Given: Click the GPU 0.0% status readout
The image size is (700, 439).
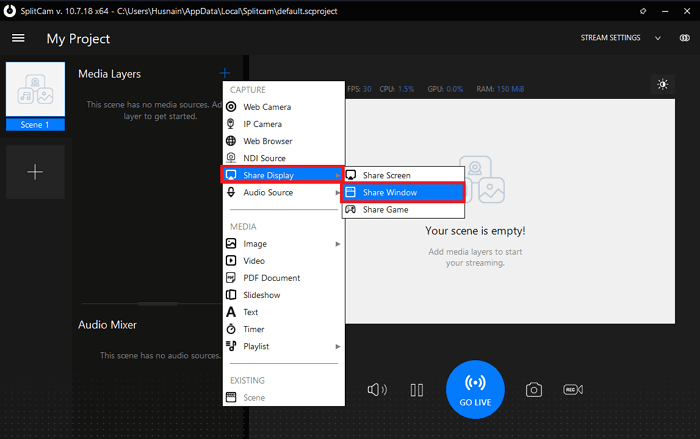Looking at the screenshot, I should coord(445,89).
